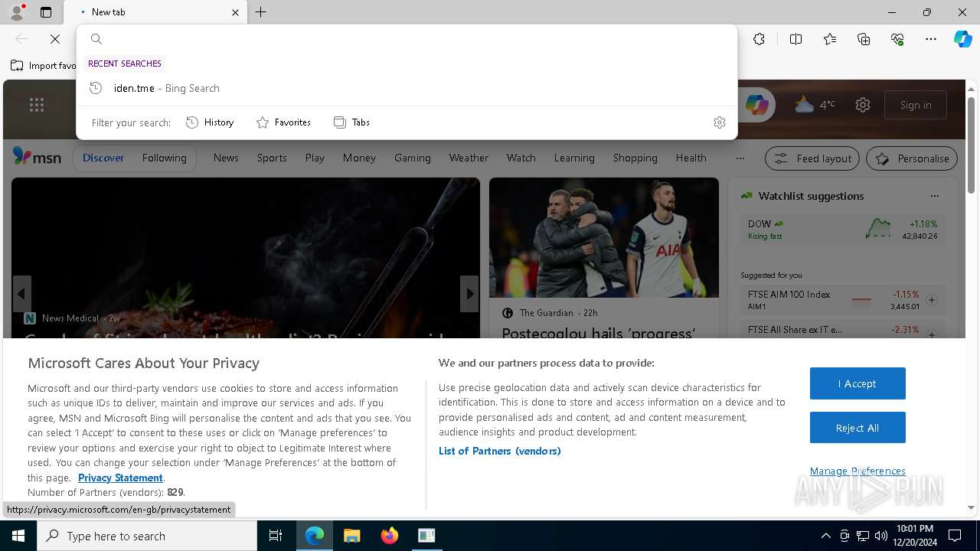The image size is (980, 551).
Task: Open the Money category
Action: click(x=359, y=158)
